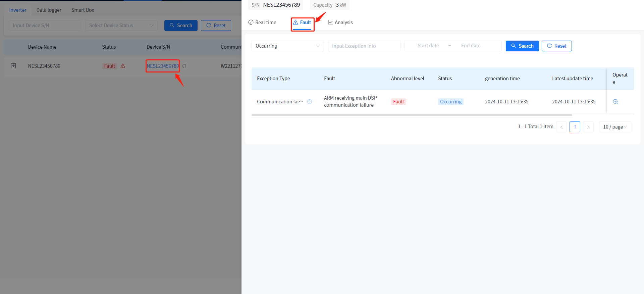Click Reset button in fault panel
The width and height of the screenshot is (644, 294).
click(556, 46)
